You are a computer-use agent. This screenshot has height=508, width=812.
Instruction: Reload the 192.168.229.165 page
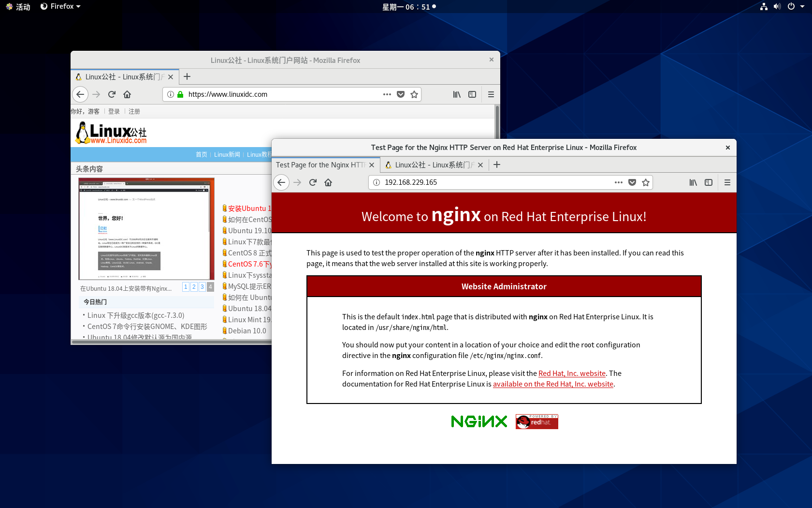click(x=313, y=182)
